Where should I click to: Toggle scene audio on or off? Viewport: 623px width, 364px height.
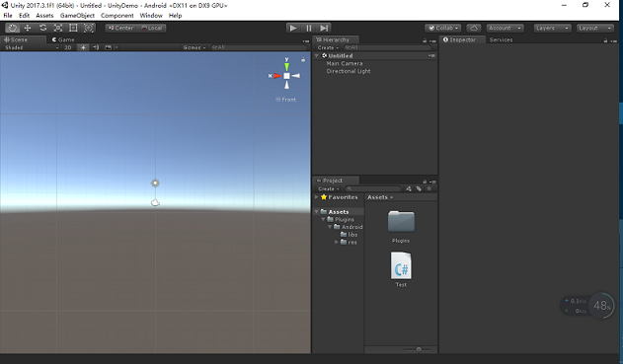pos(96,47)
